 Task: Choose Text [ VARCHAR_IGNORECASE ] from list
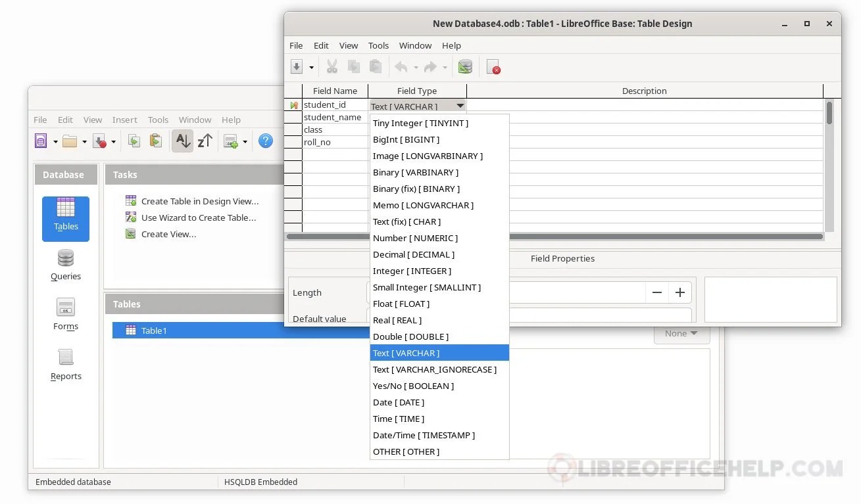pos(439,369)
